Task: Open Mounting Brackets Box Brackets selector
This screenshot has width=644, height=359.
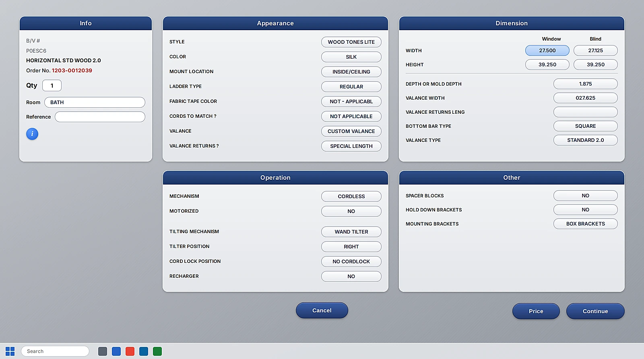Action: pyautogui.click(x=586, y=224)
